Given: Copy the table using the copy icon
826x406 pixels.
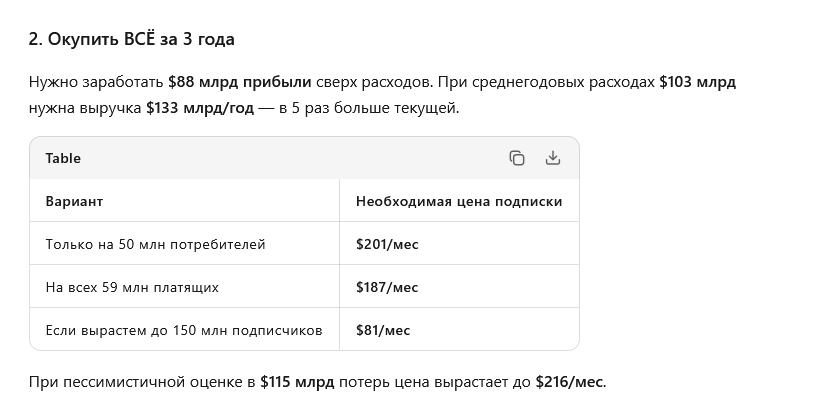Looking at the screenshot, I should [x=517, y=158].
